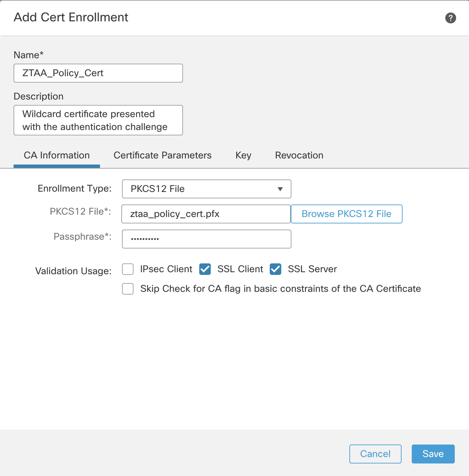Uncheck the SSL Client checkbox
Viewport: 469px width, 476px height.
[x=205, y=269]
